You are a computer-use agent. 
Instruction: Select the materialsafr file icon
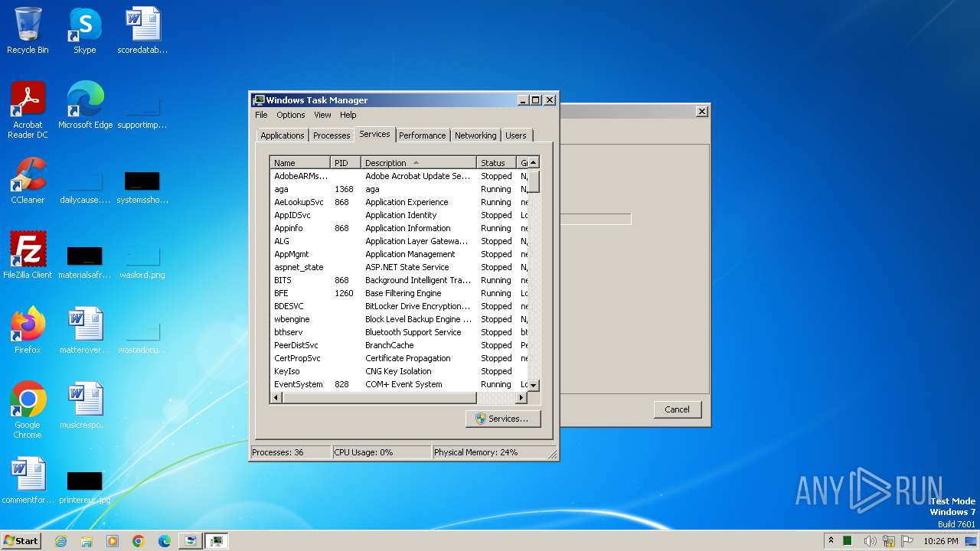(x=85, y=262)
